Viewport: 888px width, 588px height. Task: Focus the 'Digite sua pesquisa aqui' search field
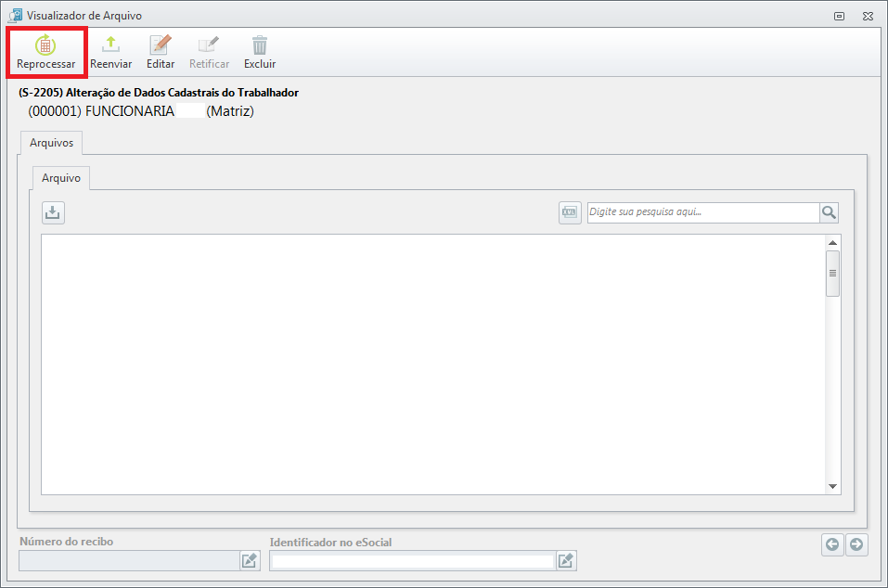click(x=703, y=212)
